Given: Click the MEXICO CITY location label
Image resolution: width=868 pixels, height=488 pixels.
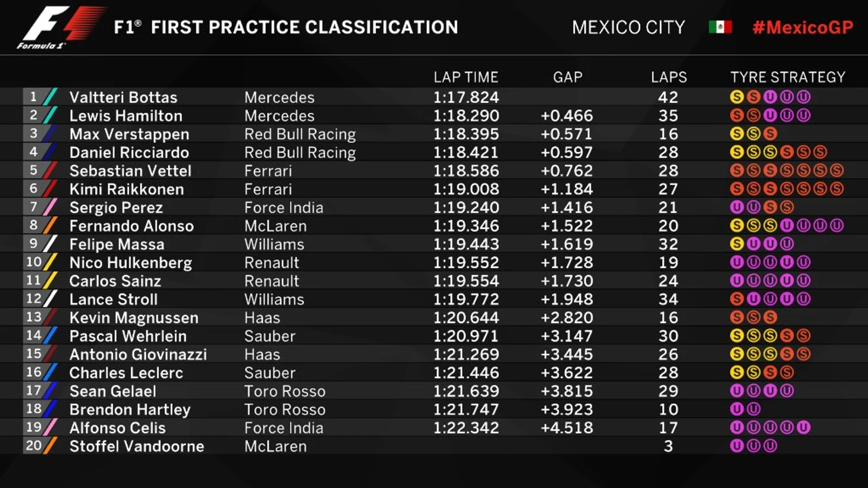Looking at the screenshot, I should (x=628, y=27).
